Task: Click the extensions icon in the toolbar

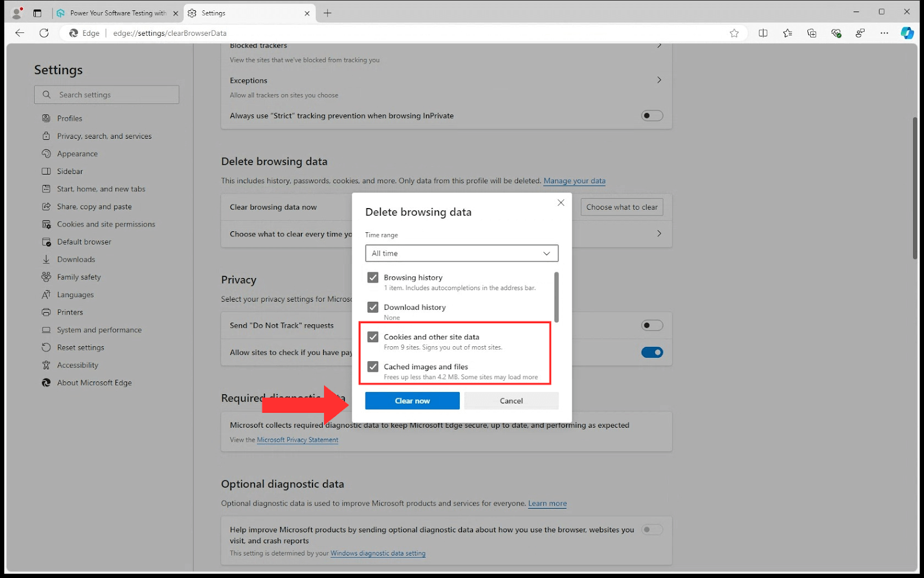Action: click(860, 33)
